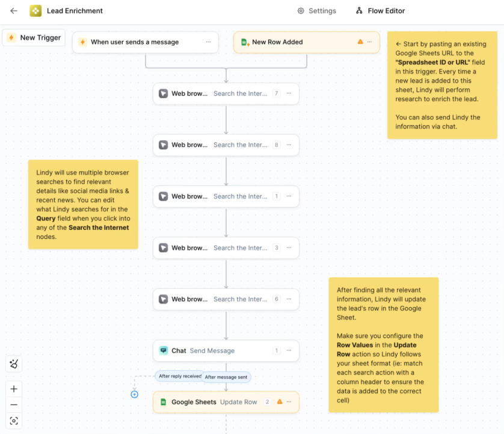Click the blue add-branch plus circle
The image size is (504, 434).
point(134,394)
